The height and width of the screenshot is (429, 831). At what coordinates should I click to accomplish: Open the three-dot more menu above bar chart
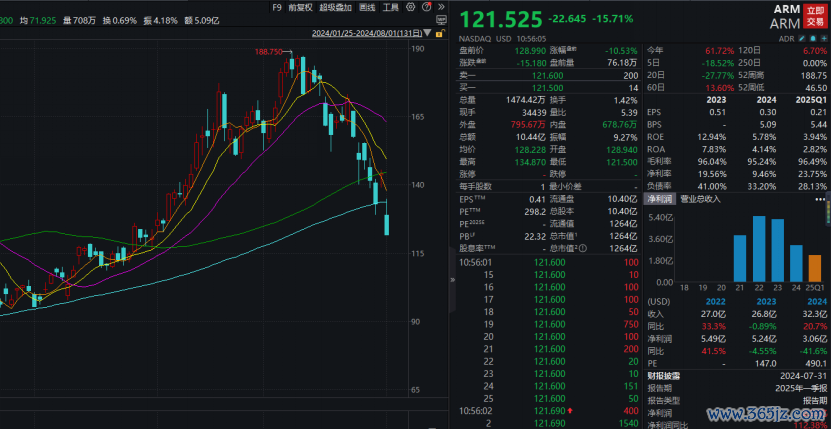pos(820,199)
